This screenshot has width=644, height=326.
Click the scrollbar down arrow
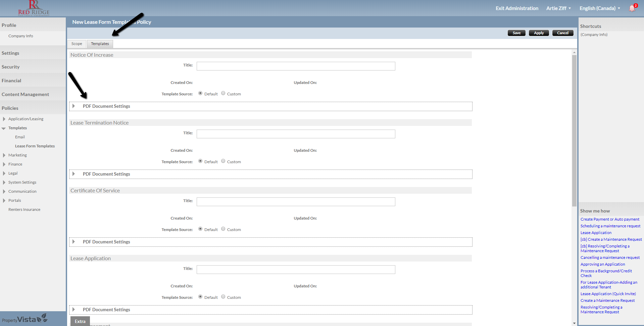tap(574, 323)
